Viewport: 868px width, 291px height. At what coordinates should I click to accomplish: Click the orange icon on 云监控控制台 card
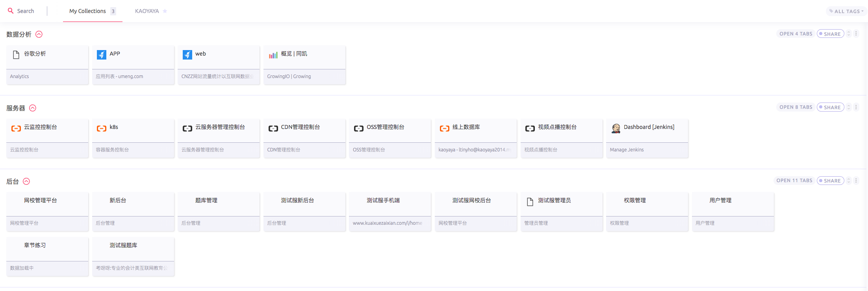click(16, 128)
